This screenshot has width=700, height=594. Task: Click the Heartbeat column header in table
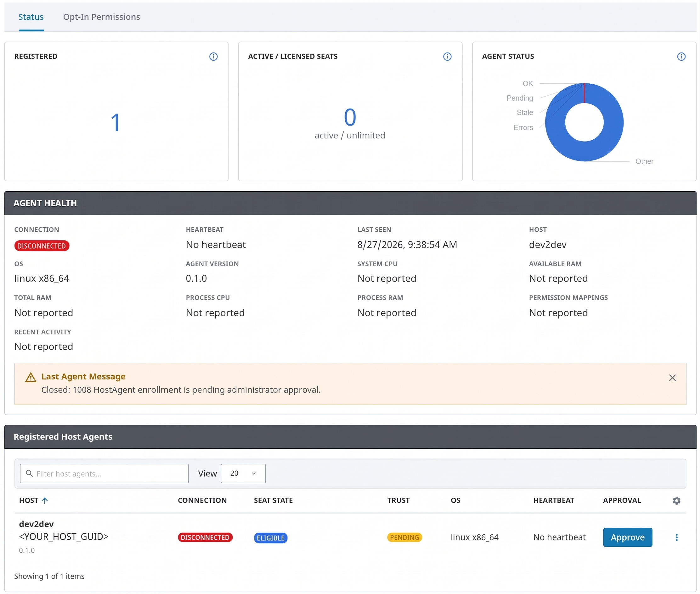(x=553, y=500)
